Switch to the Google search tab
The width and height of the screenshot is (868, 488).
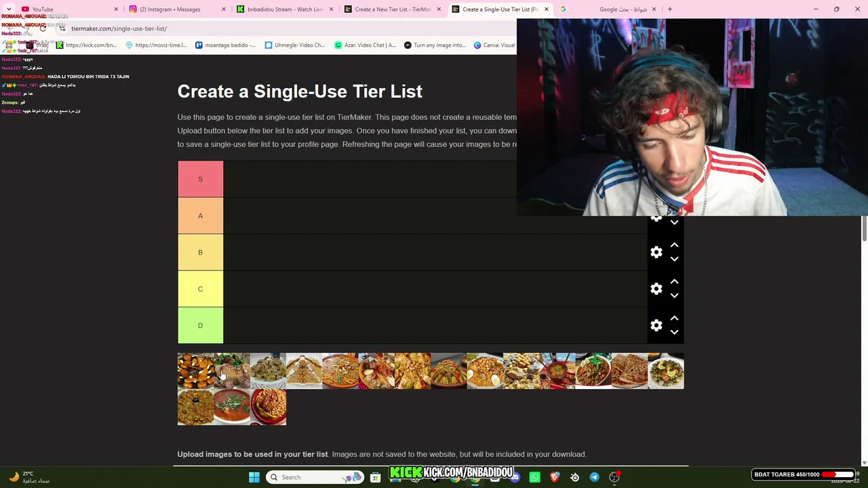(x=607, y=9)
